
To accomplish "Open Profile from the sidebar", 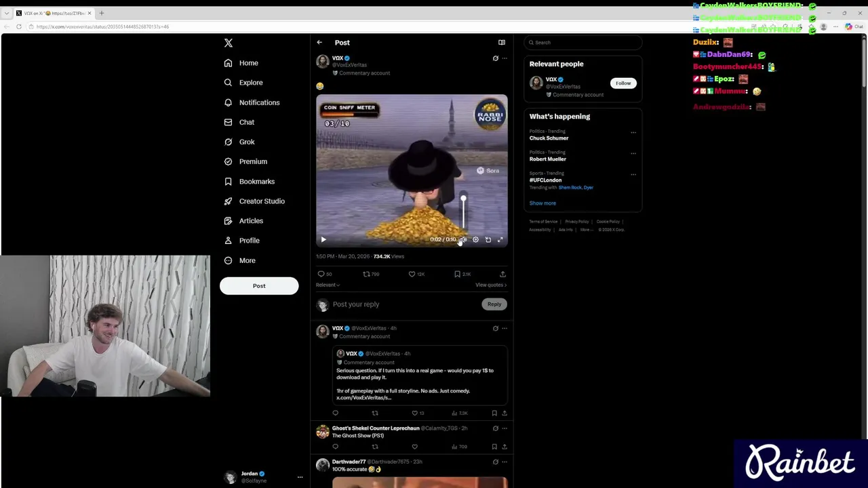I will pyautogui.click(x=241, y=241).
